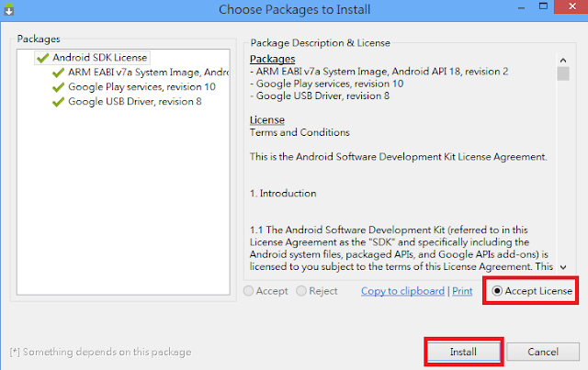The height and width of the screenshot is (370, 588).
Task: Click the Print link
Action: click(x=462, y=291)
